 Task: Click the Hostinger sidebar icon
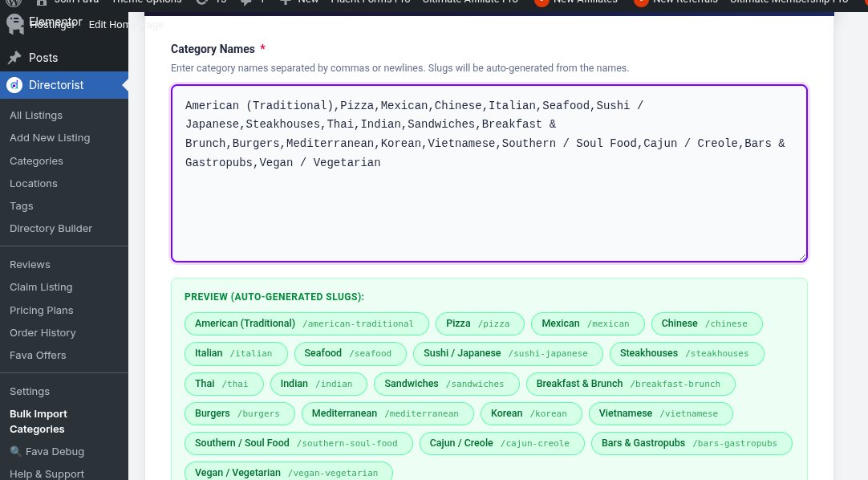click(x=15, y=24)
